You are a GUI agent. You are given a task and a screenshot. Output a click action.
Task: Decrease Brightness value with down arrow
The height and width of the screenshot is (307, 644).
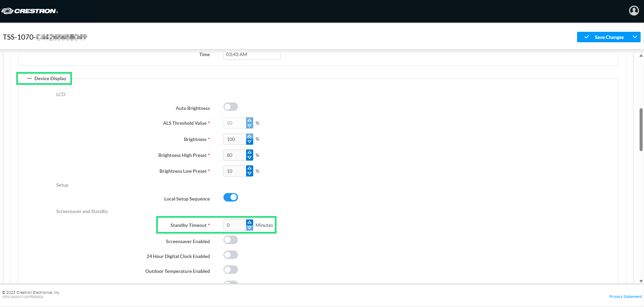[x=249, y=142]
